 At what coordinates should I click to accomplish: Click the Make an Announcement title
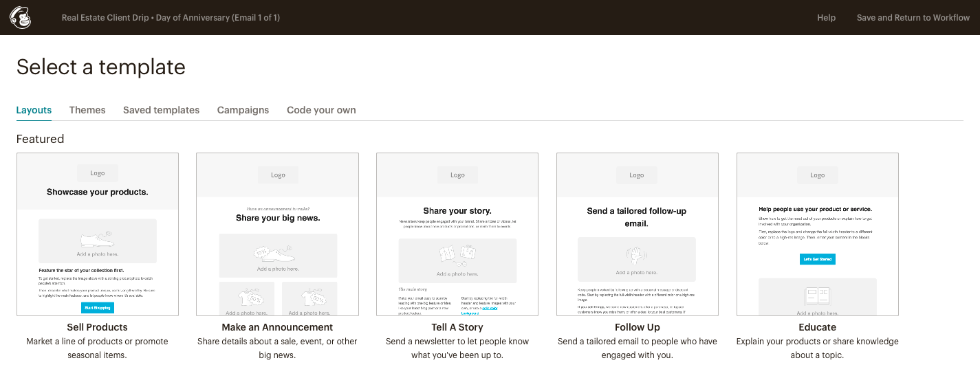(277, 327)
